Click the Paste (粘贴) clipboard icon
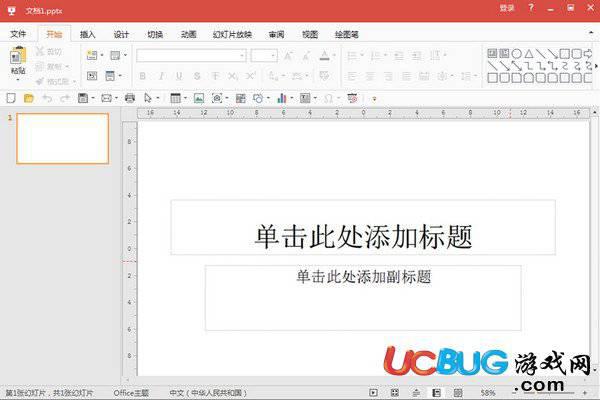The height and width of the screenshot is (400, 600). [18, 56]
